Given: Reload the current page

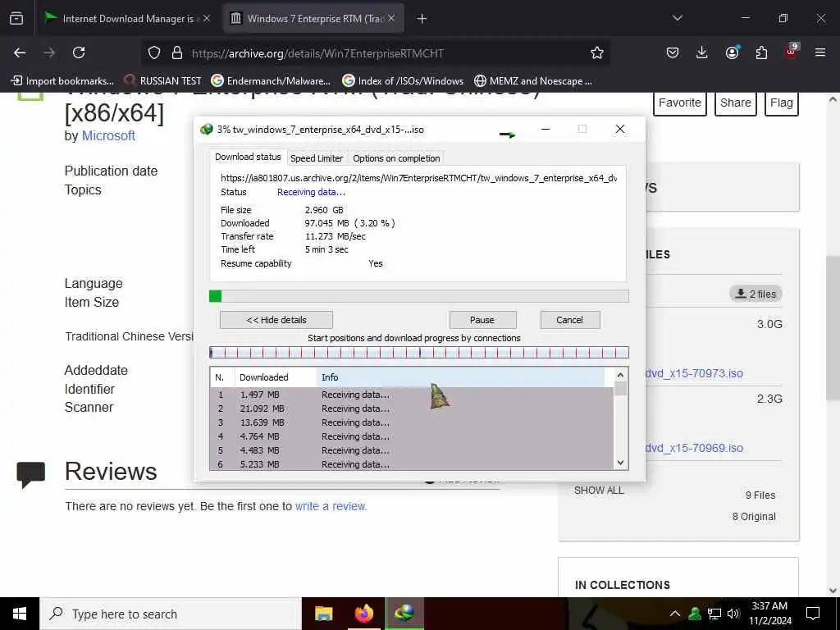Looking at the screenshot, I should [79, 52].
